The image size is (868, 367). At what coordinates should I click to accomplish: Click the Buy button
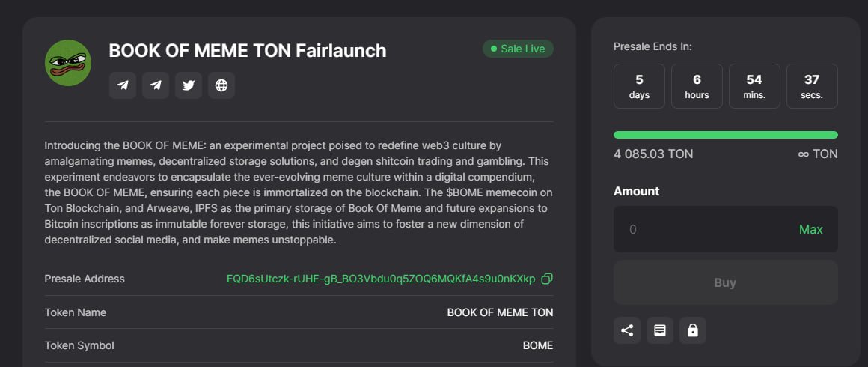click(725, 282)
